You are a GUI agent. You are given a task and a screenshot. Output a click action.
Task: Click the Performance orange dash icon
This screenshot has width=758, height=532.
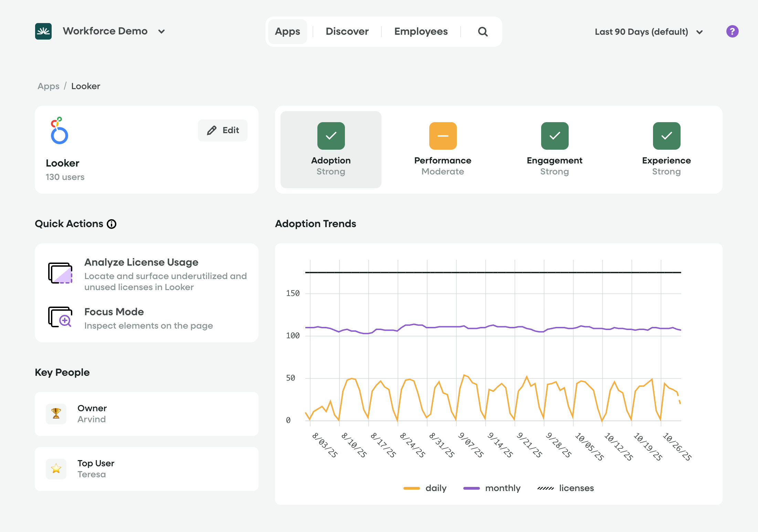pyautogui.click(x=443, y=136)
